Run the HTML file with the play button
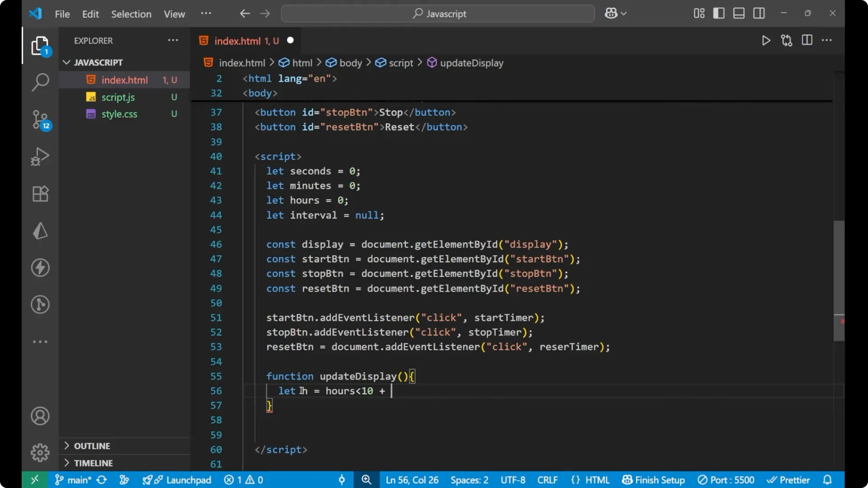The height and width of the screenshot is (488, 868). 766,40
